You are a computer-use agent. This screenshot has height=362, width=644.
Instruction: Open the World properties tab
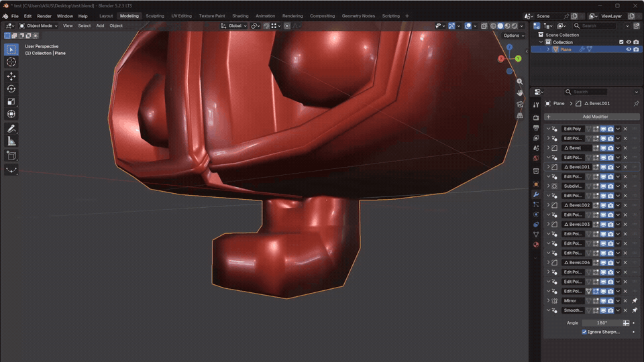point(536,158)
